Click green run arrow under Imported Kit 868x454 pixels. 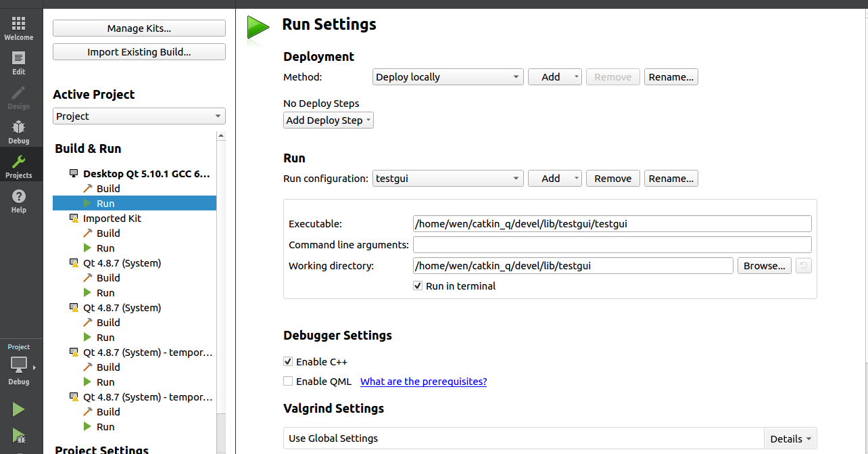87,248
